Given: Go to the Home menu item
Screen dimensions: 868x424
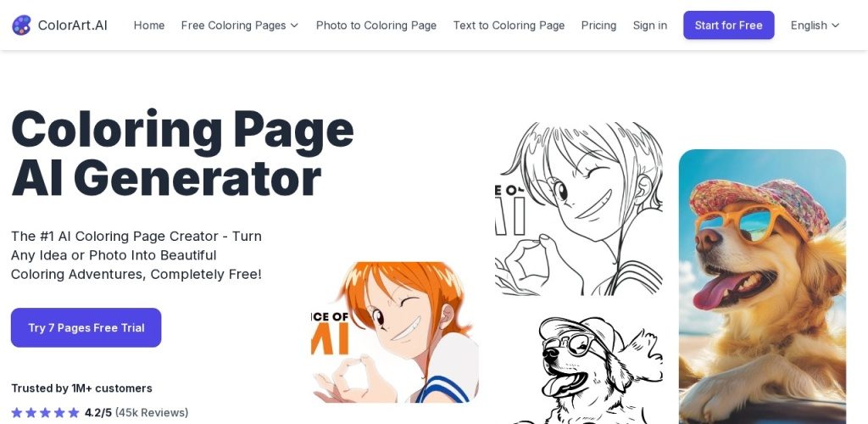Looking at the screenshot, I should point(149,25).
